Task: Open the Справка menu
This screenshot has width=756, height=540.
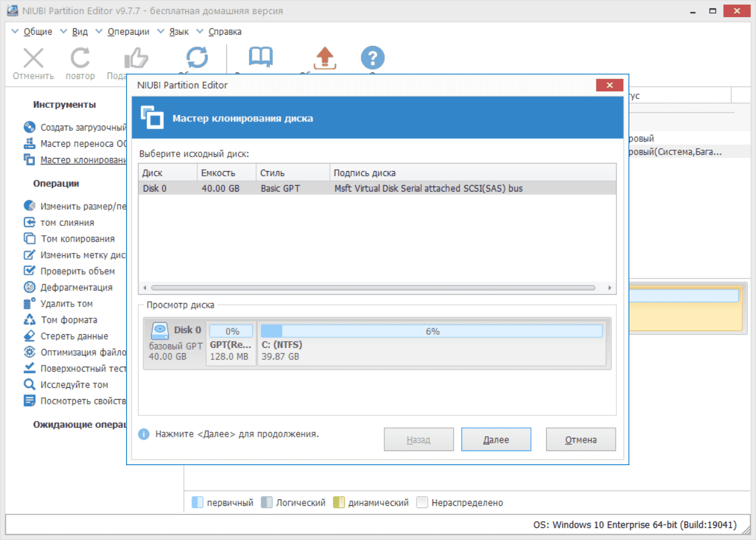Action: [225, 32]
